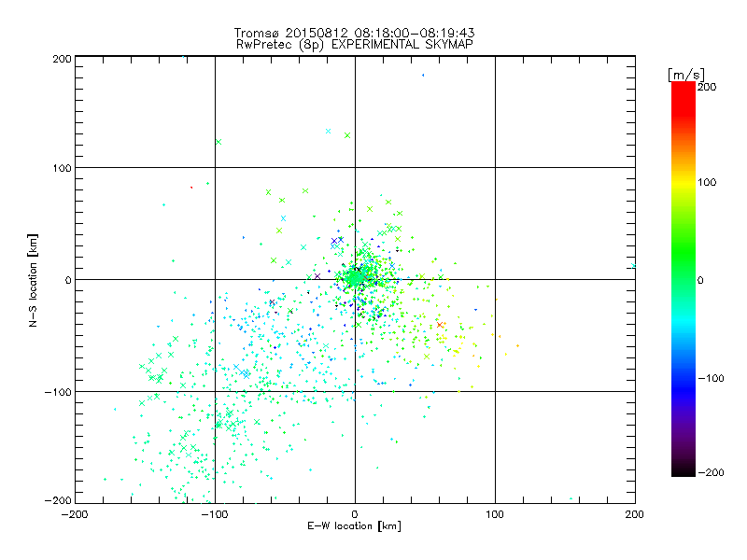Image resolution: width=747 pixels, height=560 pixels.
Task: Click the red-orange X marker southeast of center
Action: [440, 325]
